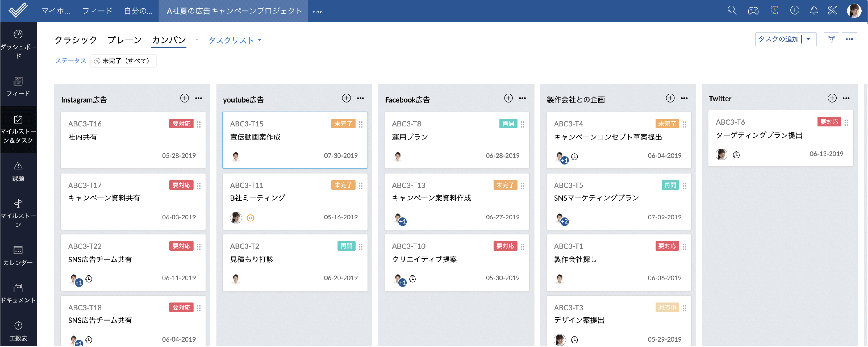Open ドキュメント in sidebar
The height and width of the screenshot is (347, 868).
(18, 293)
